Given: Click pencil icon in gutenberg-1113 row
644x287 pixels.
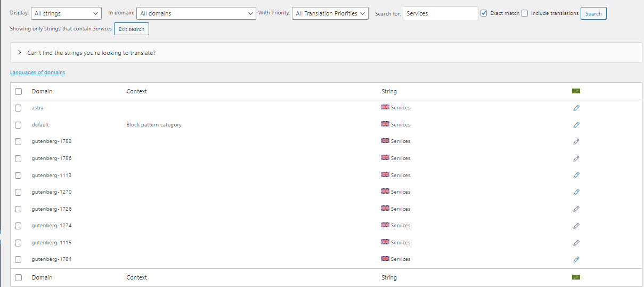Looking at the screenshot, I should tap(576, 175).
